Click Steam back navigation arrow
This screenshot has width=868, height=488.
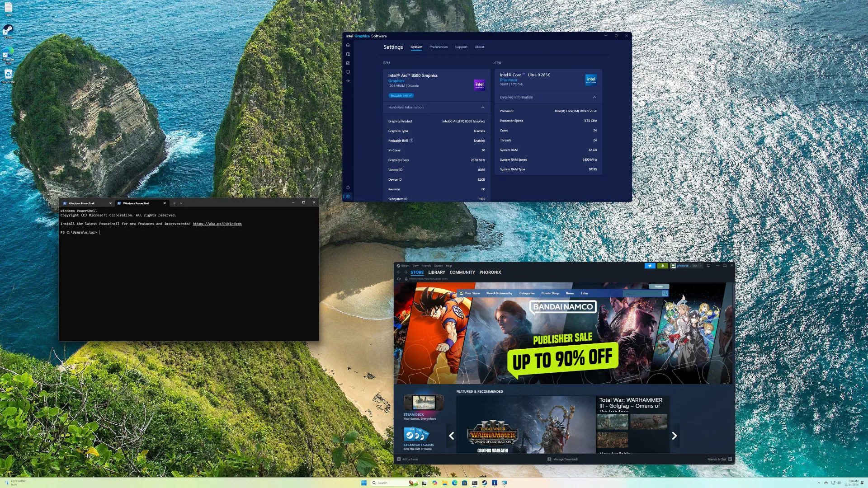[x=398, y=272]
